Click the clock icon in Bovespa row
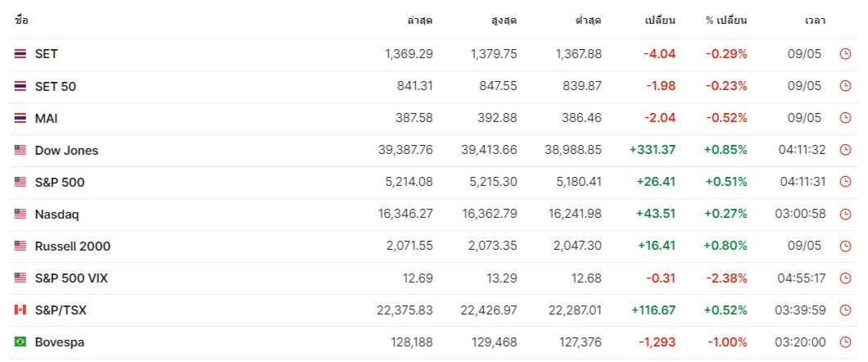This screenshot has width=868, height=362. tap(845, 342)
